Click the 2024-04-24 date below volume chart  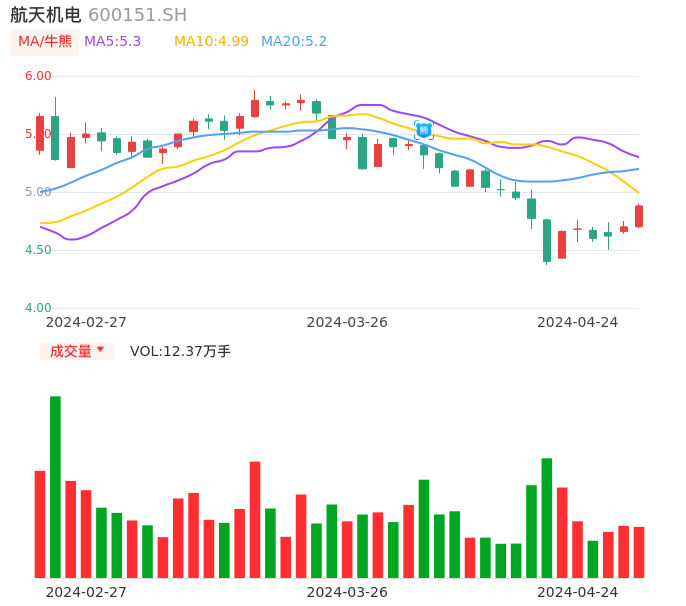[578, 592]
